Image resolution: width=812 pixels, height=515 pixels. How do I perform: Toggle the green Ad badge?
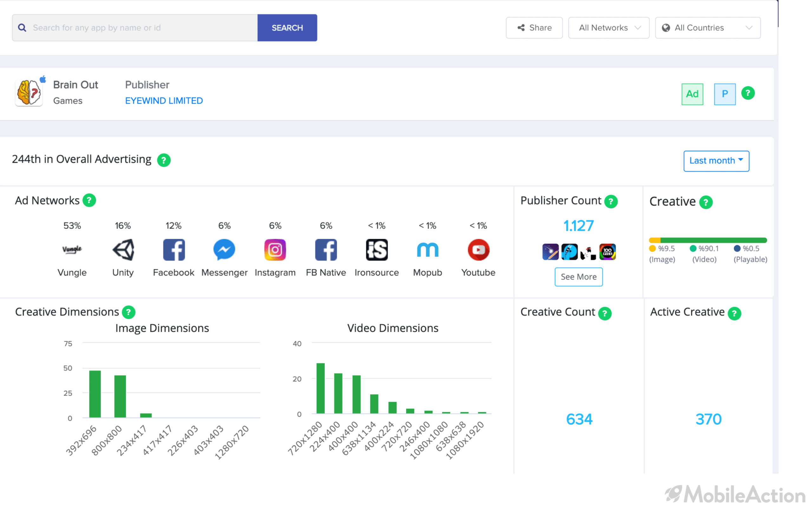693,94
